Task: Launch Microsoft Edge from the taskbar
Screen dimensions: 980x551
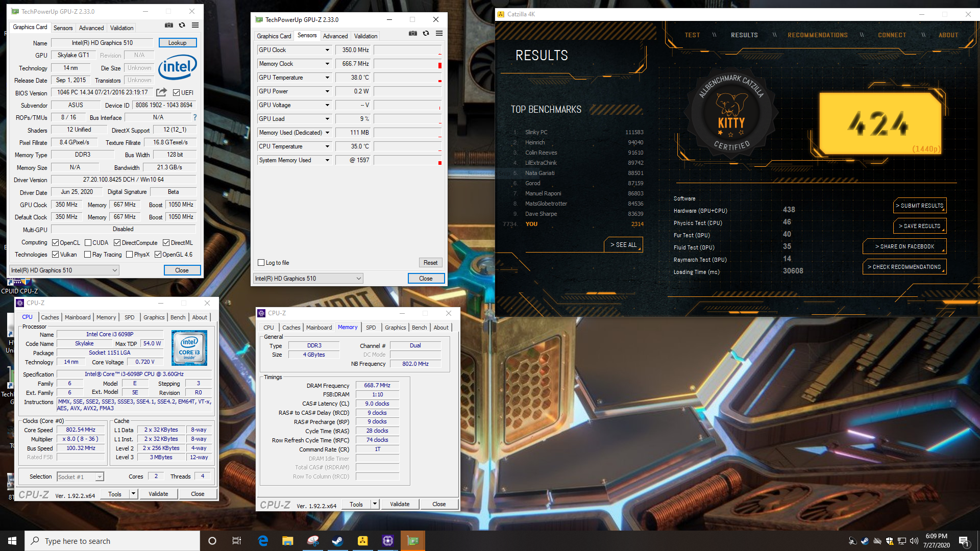Action: (263, 541)
